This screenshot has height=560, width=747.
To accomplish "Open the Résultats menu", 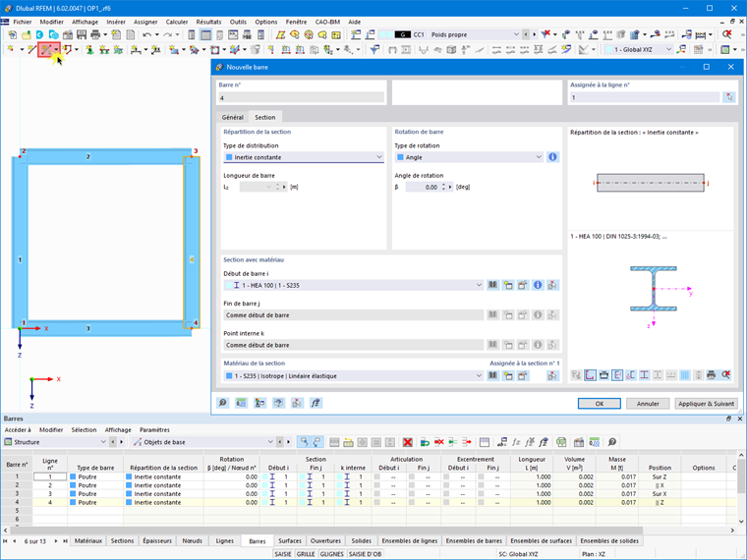I will tap(208, 22).
